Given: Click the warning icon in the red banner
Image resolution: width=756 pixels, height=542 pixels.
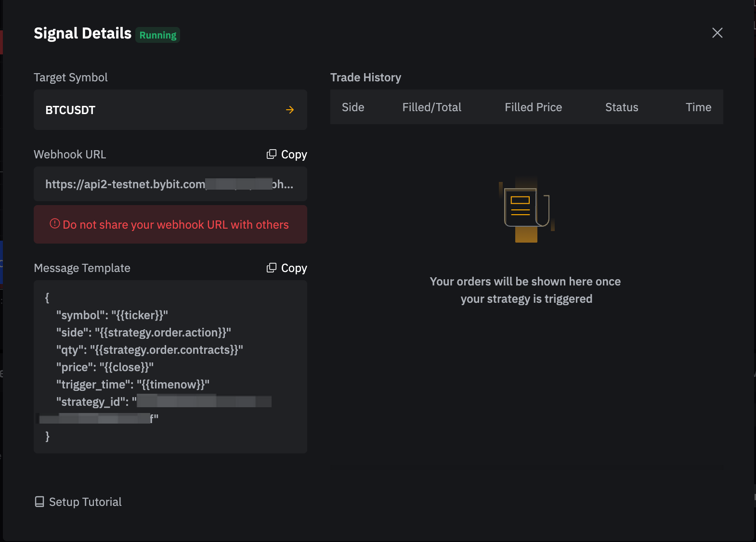Looking at the screenshot, I should (55, 224).
